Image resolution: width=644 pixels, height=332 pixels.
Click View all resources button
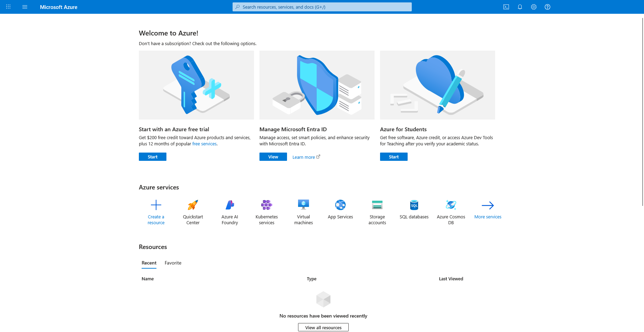pos(323,328)
